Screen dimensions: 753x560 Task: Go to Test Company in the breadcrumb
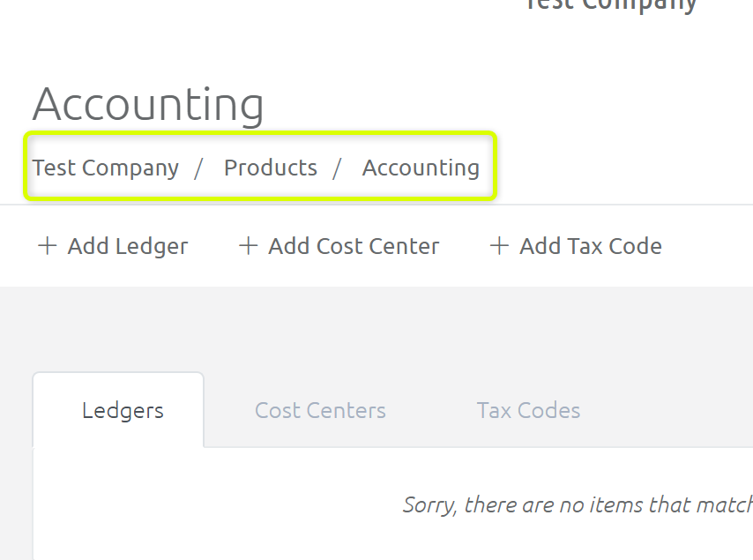click(x=106, y=168)
